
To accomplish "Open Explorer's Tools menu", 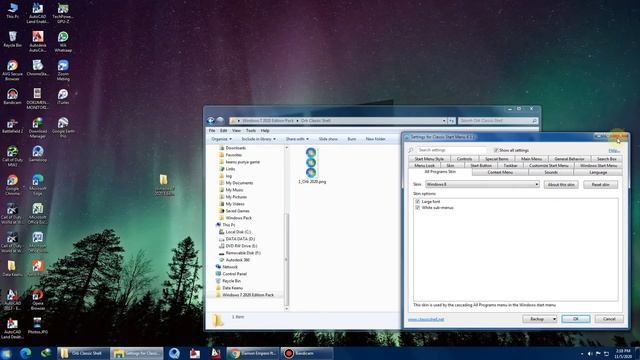I will click(251, 131).
